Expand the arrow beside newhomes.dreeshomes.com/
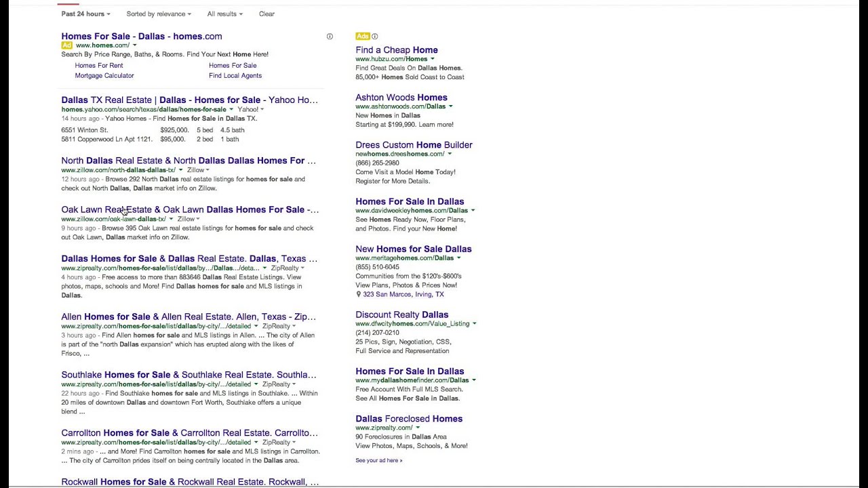Viewport: 868px width, 488px height. [449, 154]
